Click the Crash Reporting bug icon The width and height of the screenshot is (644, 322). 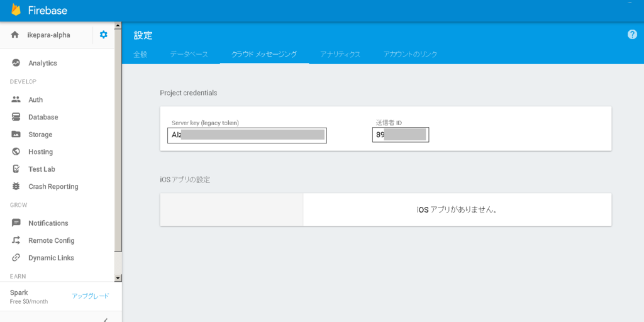coord(16,186)
